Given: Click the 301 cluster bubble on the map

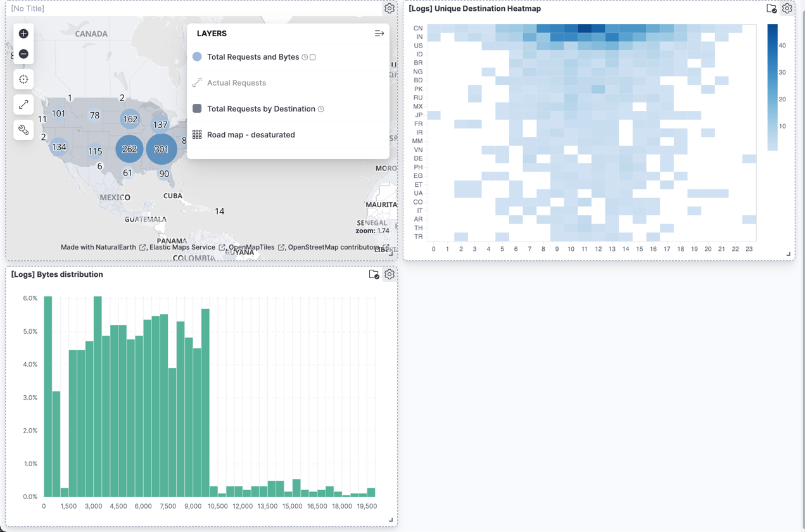Looking at the screenshot, I should pyautogui.click(x=162, y=149).
